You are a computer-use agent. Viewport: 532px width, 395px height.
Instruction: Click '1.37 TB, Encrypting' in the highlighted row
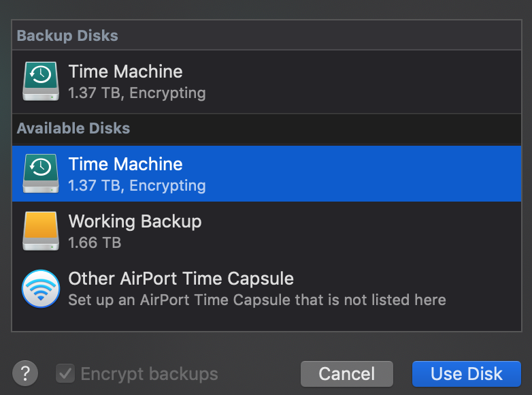(137, 185)
